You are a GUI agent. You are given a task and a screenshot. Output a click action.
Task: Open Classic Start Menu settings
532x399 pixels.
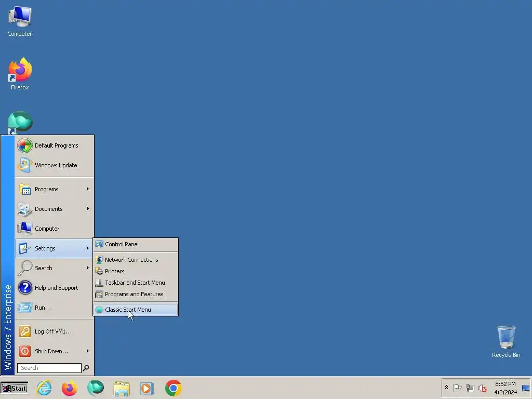point(136,310)
